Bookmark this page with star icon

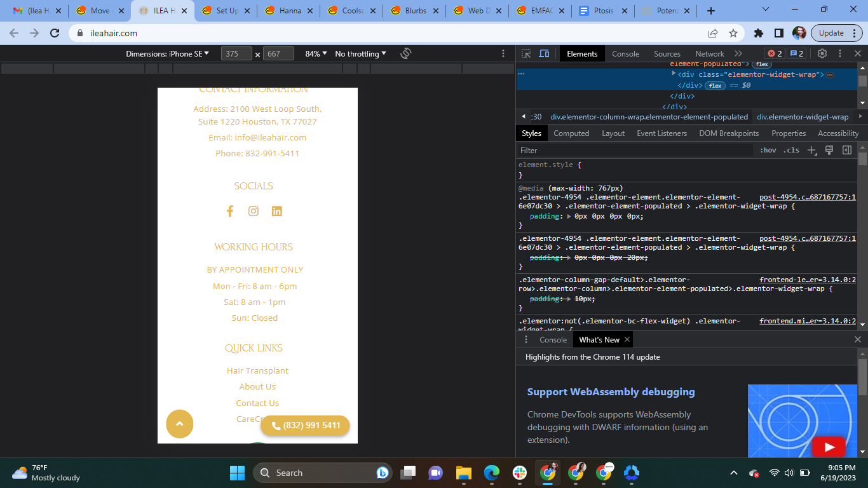pos(733,33)
